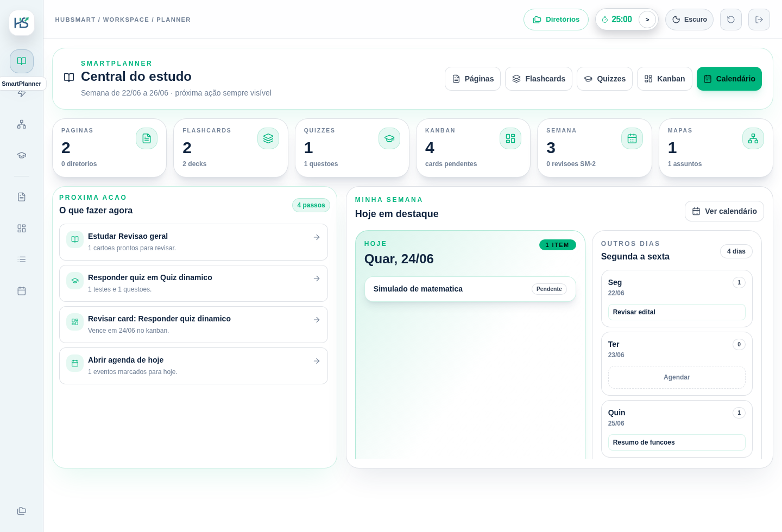This screenshot has height=532, width=782.
Task: Click the Pendente status badge
Action: tap(549, 289)
